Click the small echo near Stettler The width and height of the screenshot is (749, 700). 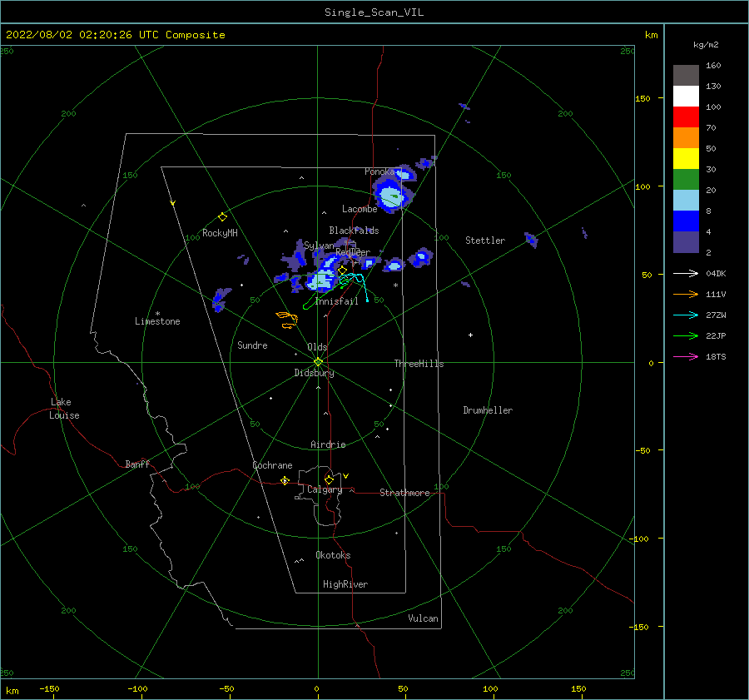pos(531,239)
